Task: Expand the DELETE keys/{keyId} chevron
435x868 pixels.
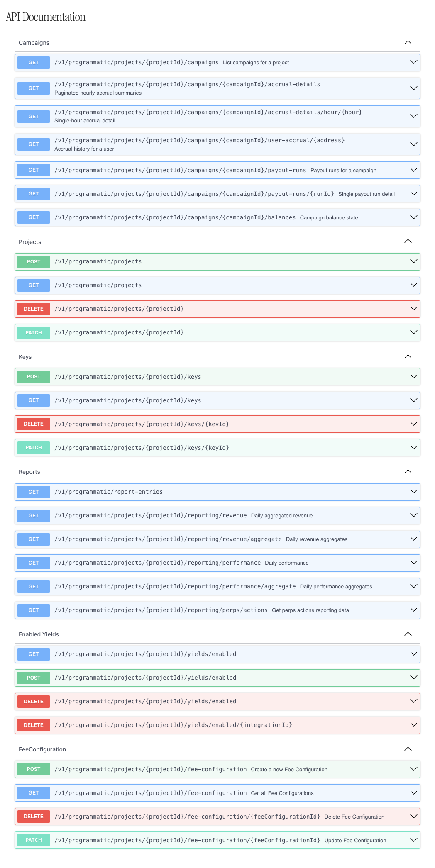Action: click(x=414, y=424)
